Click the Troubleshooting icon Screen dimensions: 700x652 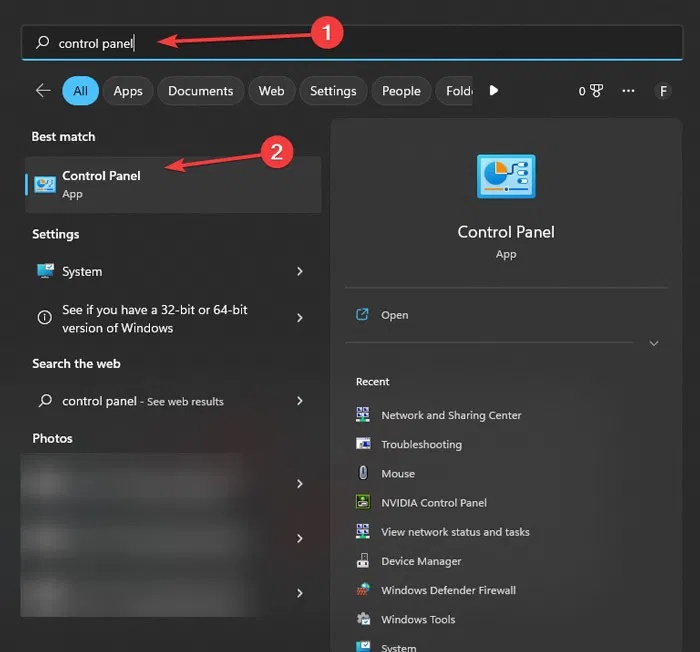click(363, 443)
